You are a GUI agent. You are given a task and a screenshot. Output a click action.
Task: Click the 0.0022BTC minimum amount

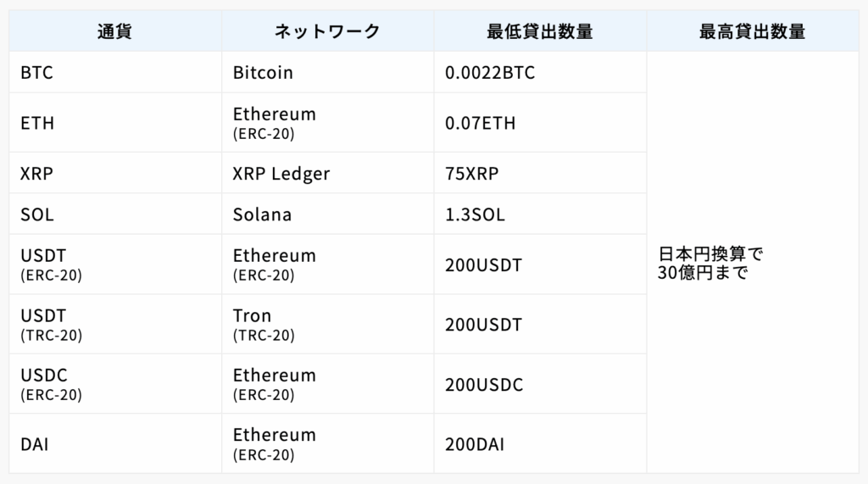click(490, 73)
